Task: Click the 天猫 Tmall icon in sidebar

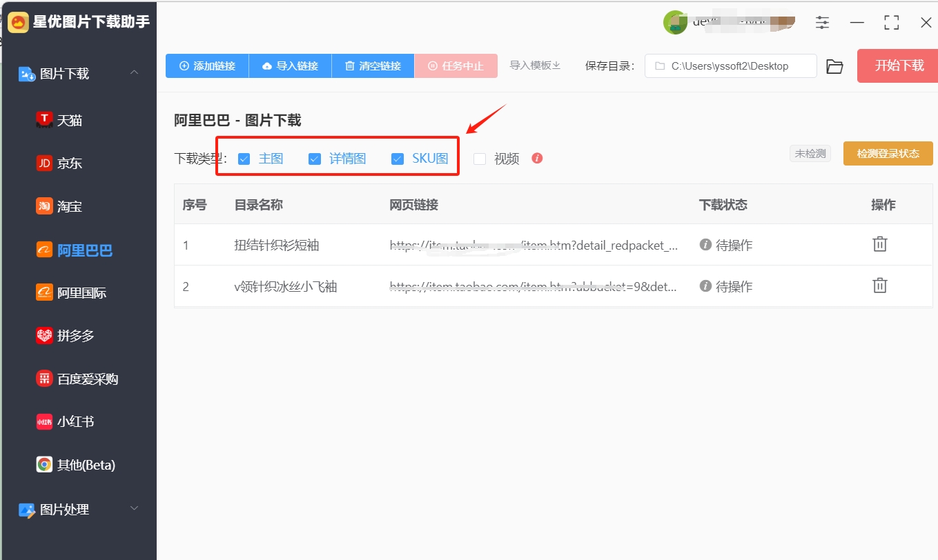Action: click(44, 120)
